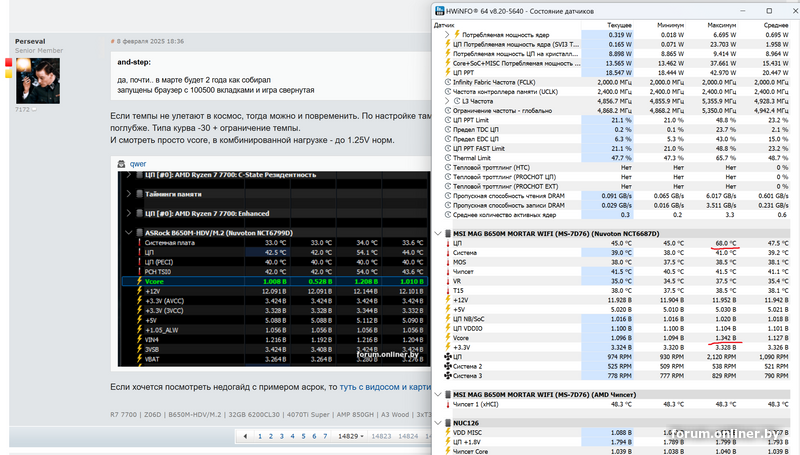Go to forum page 5
The image size is (800, 455).
[x=303, y=436]
